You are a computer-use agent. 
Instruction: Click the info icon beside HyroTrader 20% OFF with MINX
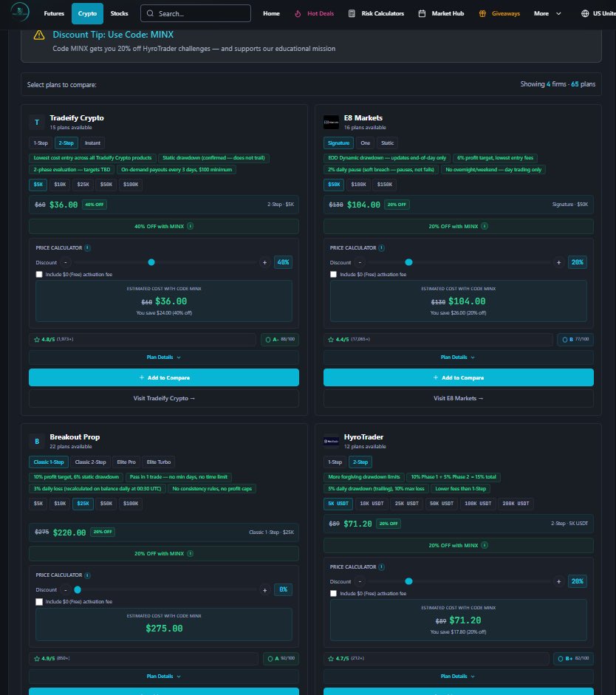pos(485,545)
